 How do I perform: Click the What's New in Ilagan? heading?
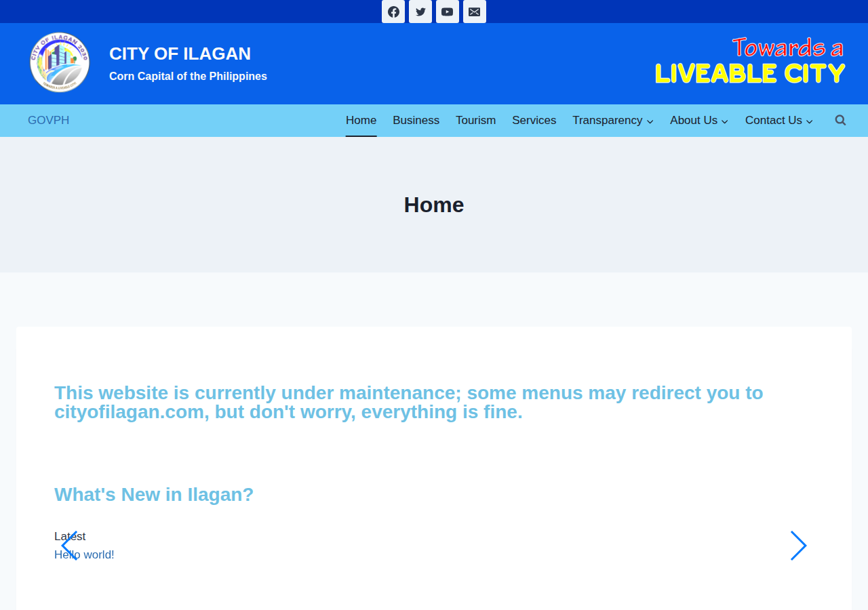tap(154, 495)
